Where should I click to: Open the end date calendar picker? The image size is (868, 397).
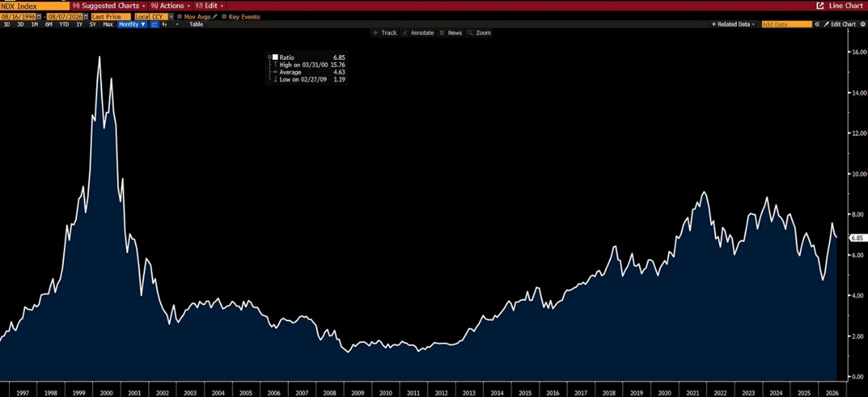point(86,16)
